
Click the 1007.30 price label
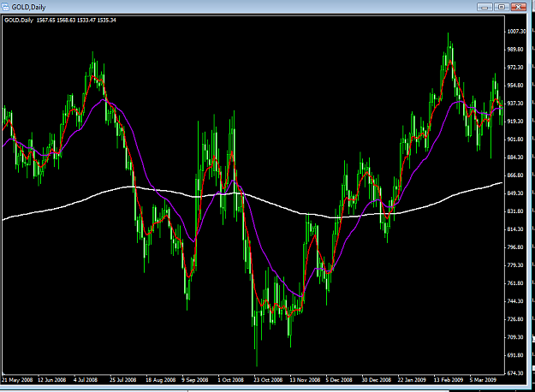(x=516, y=32)
